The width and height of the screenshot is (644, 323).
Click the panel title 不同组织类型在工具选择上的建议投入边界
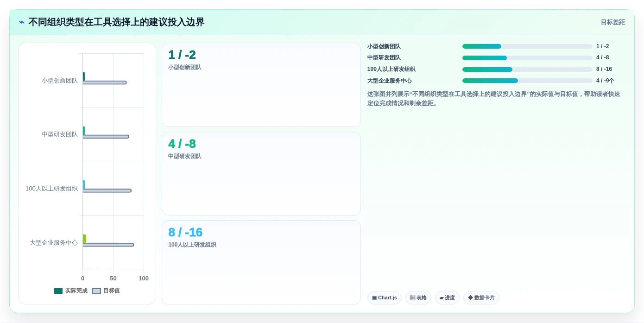click(x=116, y=22)
